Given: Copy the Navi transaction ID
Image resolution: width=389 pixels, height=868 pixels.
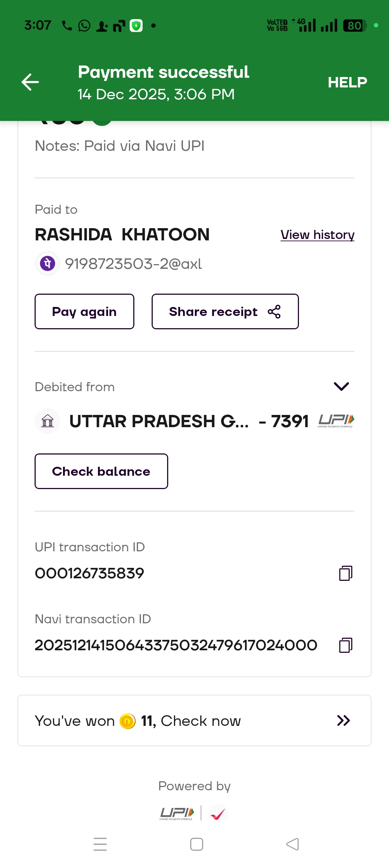Looking at the screenshot, I should 345,645.
